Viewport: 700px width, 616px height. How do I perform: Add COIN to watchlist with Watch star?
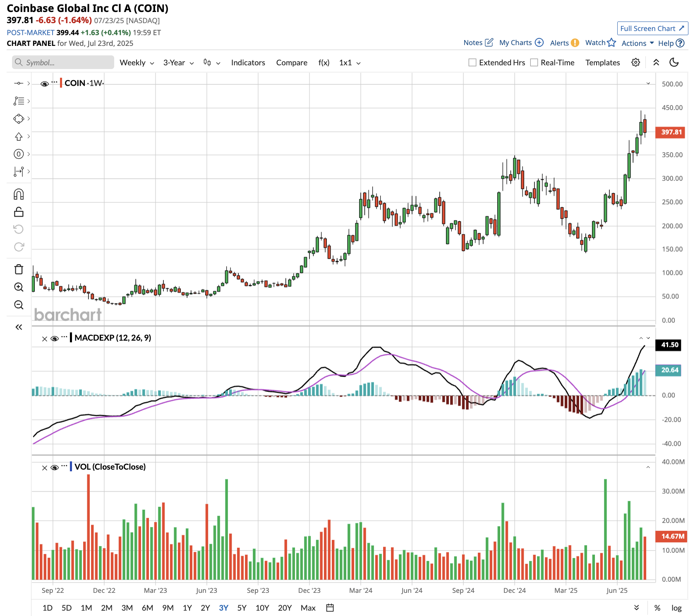pyautogui.click(x=601, y=43)
